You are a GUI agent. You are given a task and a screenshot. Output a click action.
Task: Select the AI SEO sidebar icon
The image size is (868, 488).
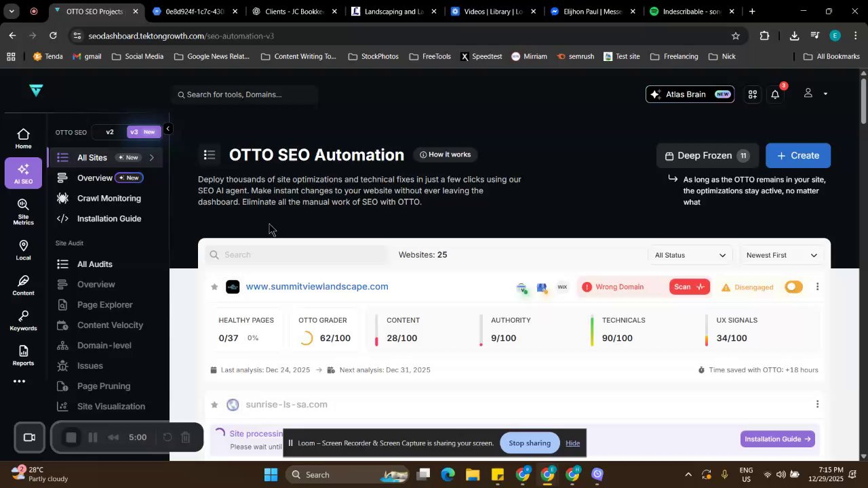(23, 173)
